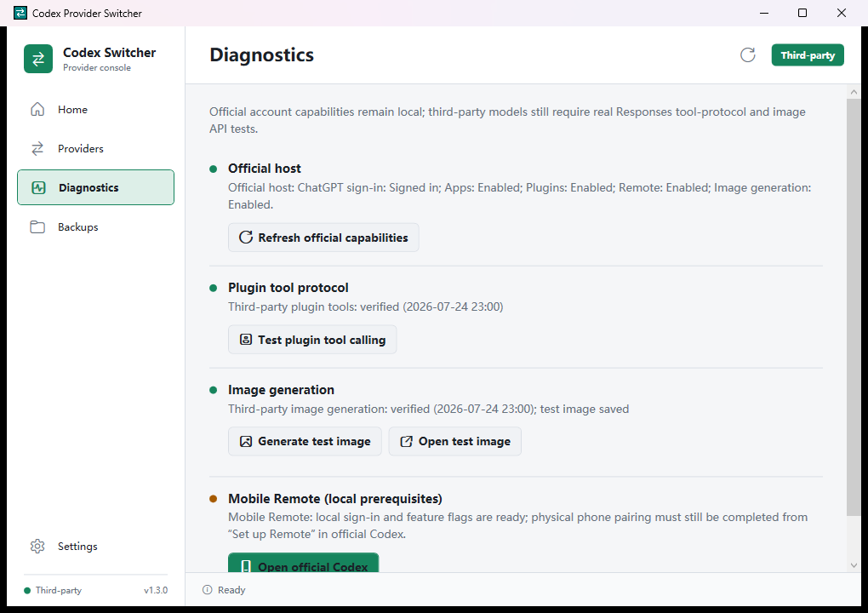
Task: Click the Settings gear icon
Action: point(37,546)
